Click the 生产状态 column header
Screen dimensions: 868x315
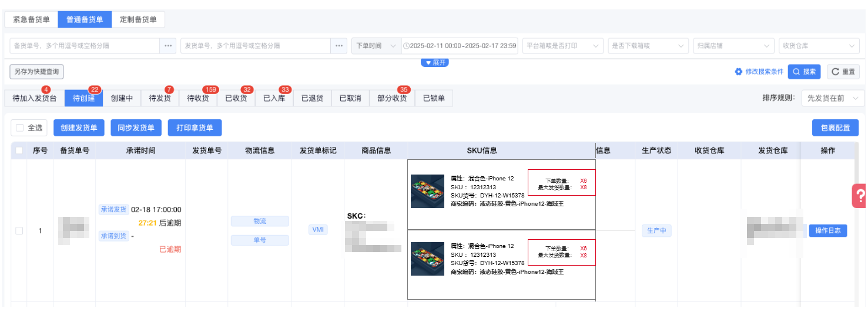point(656,150)
